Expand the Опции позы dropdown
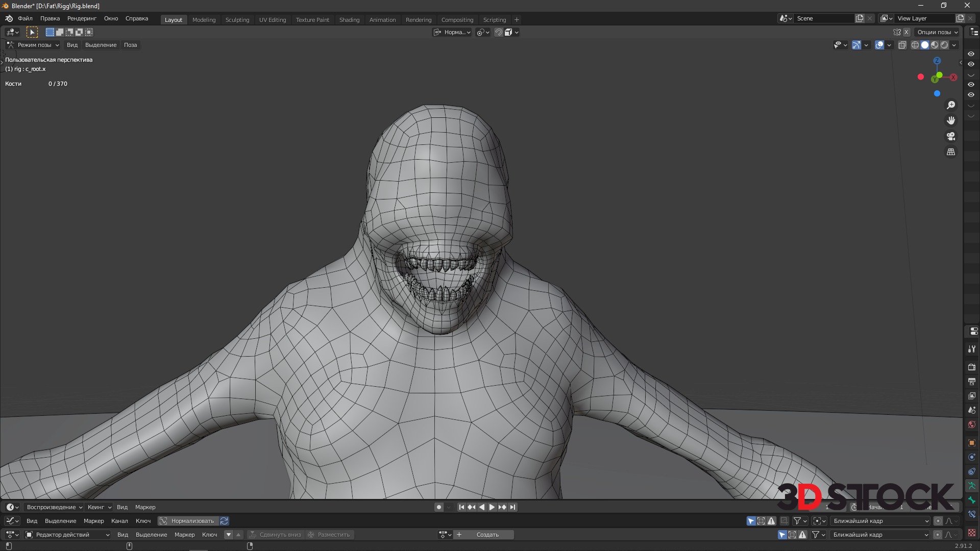This screenshot has width=980, height=551. tap(937, 32)
